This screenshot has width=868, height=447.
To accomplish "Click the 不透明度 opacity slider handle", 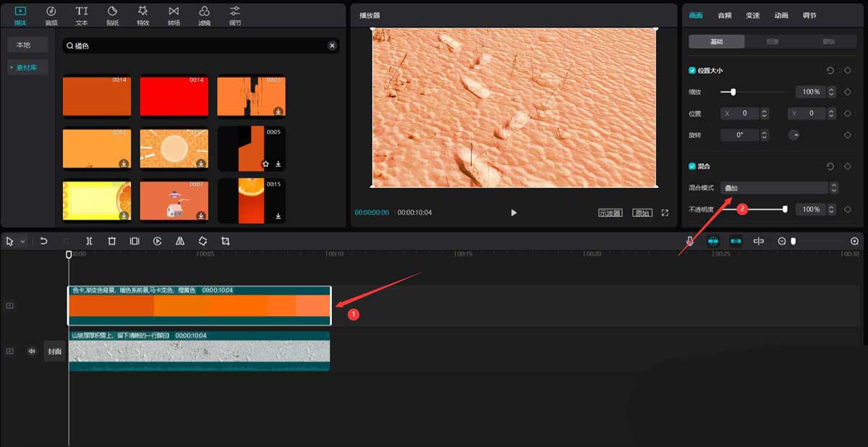I will coord(783,209).
